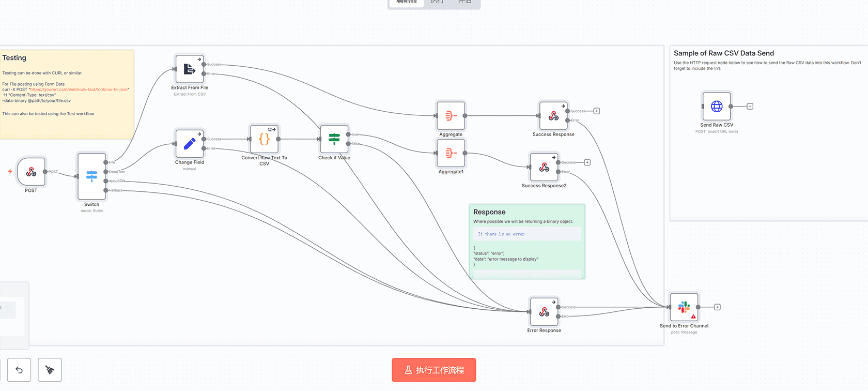Open the Error Response node
Screen dimensions: 868x391
pyautogui.click(x=544, y=311)
